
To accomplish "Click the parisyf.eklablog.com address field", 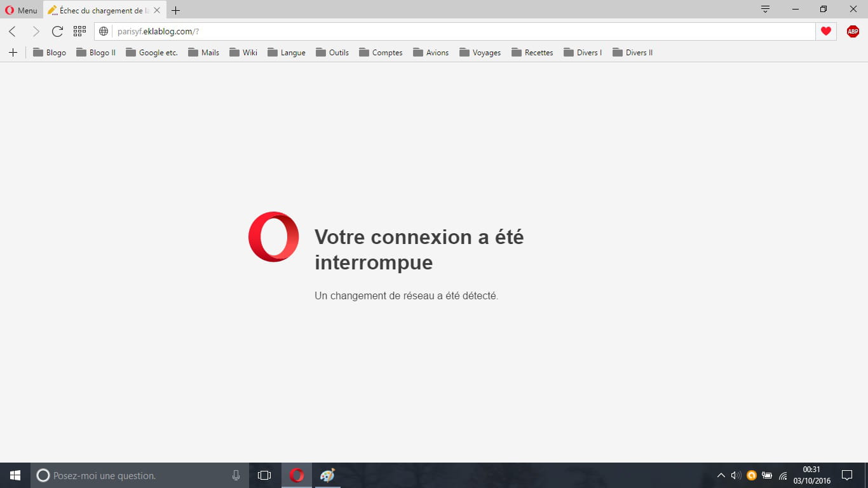I will [x=454, y=31].
